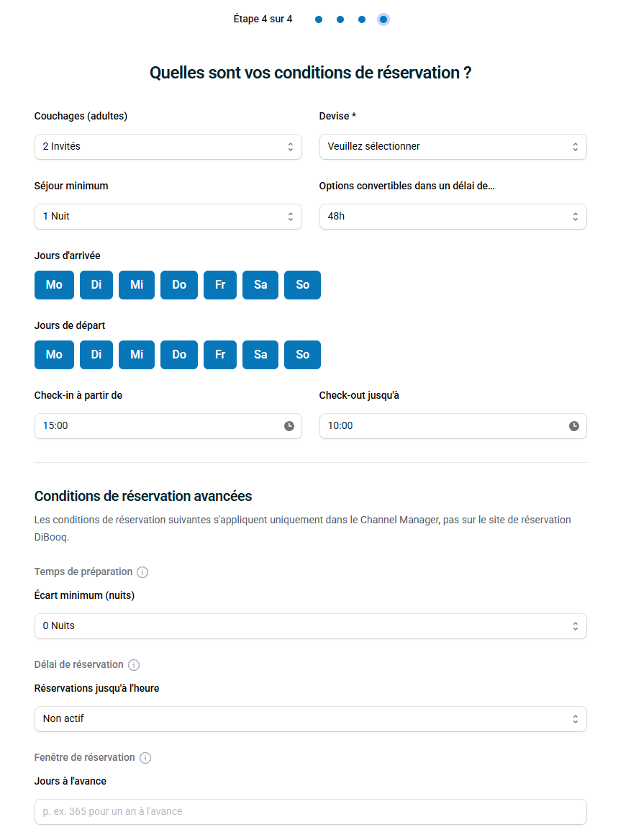Toggle Fr in Jours d'arrivée
Viewport: 618px width, 840px height.
(220, 285)
